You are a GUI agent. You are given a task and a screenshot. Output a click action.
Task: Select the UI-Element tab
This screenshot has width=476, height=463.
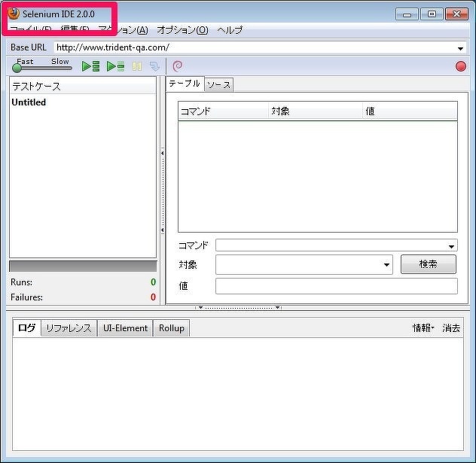125,328
